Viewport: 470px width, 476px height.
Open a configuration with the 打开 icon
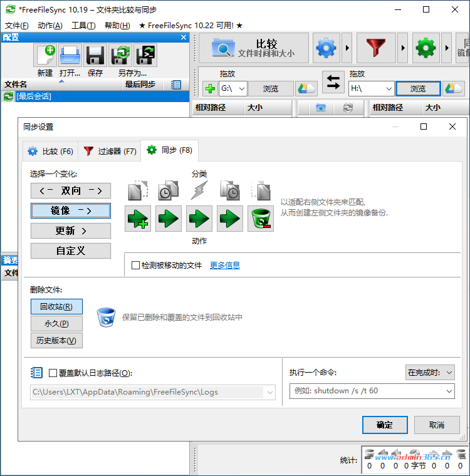click(x=70, y=55)
